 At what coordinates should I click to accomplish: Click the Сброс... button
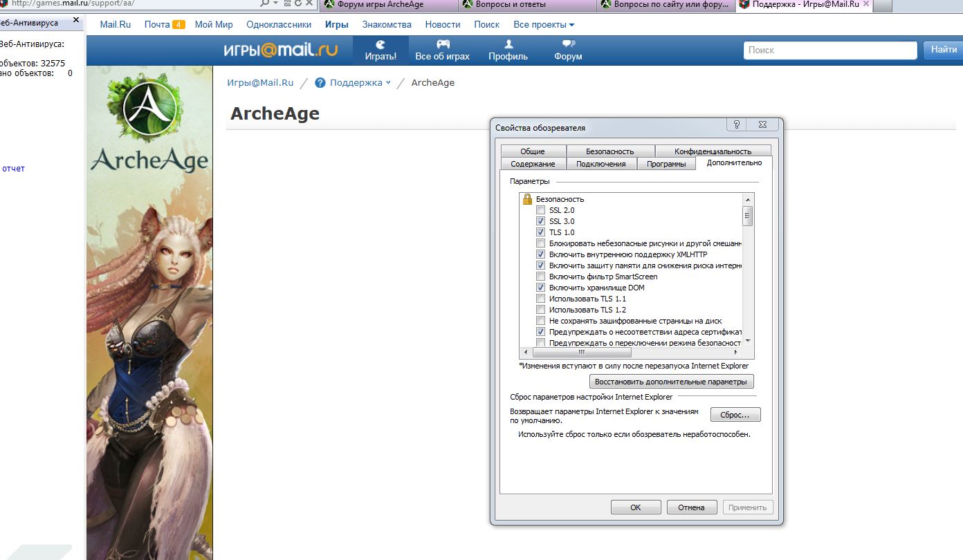pos(735,415)
